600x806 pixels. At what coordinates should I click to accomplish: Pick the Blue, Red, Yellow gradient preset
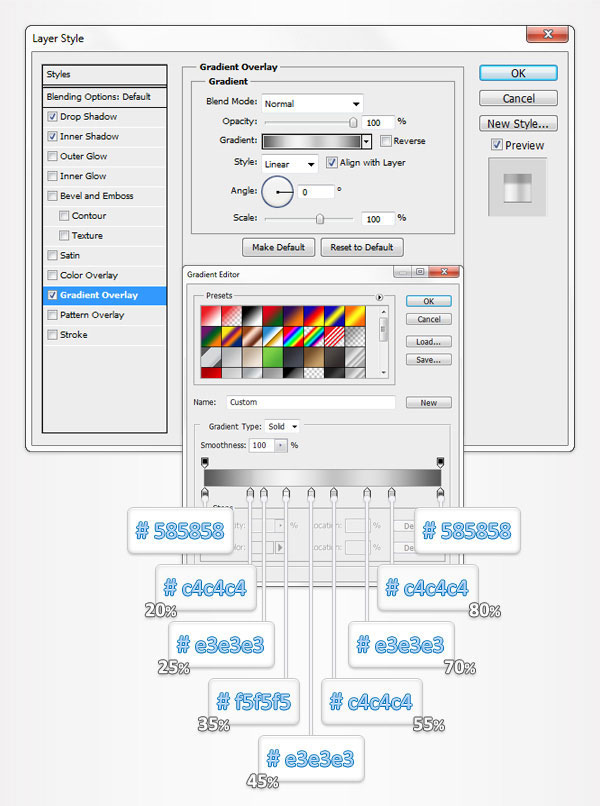click(x=314, y=316)
